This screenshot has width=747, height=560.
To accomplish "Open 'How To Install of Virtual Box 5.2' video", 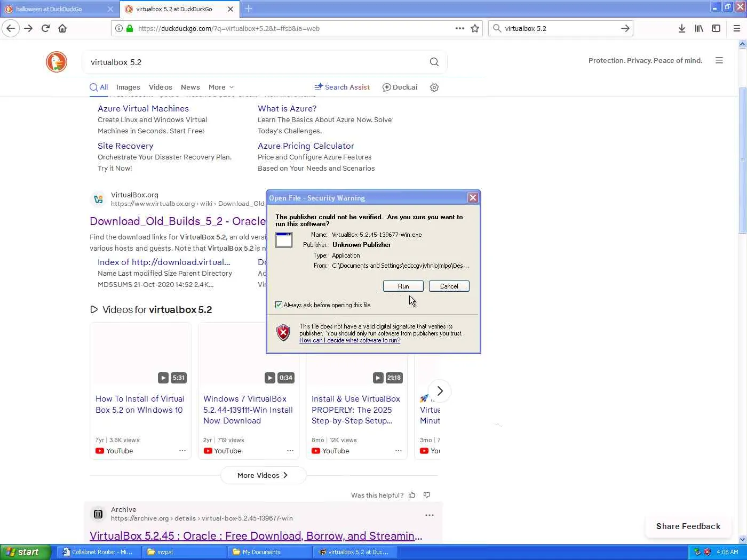I will click(x=140, y=404).
